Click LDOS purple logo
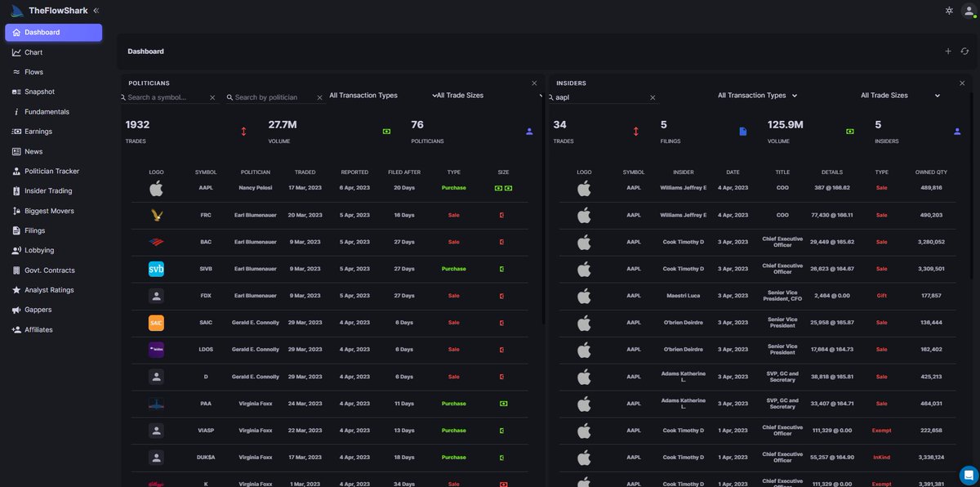Image resolution: width=980 pixels, height=487 pixels. point(156,350)
